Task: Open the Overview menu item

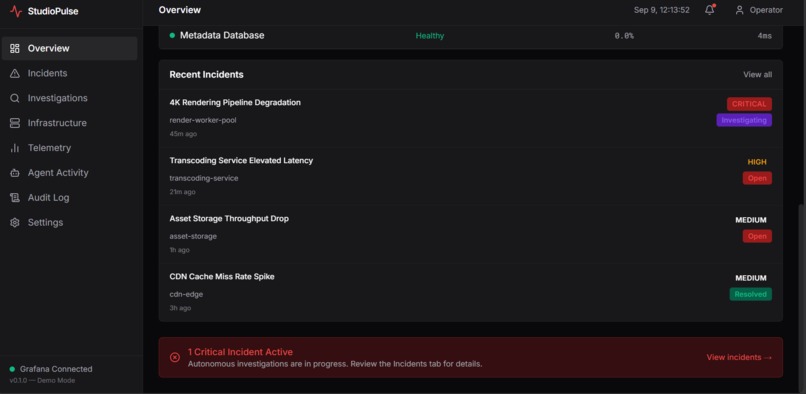Action: 69,48
